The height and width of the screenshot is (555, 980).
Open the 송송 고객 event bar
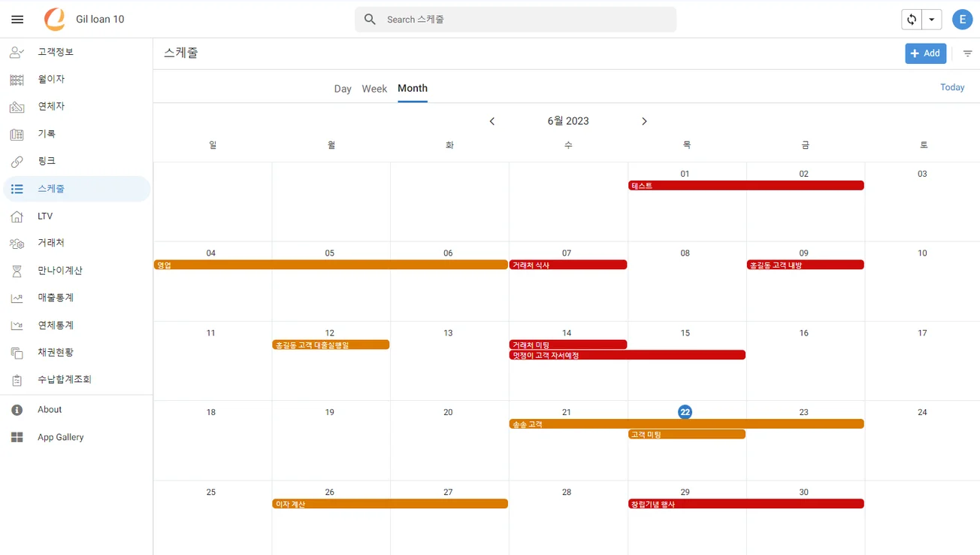(687, 424)
